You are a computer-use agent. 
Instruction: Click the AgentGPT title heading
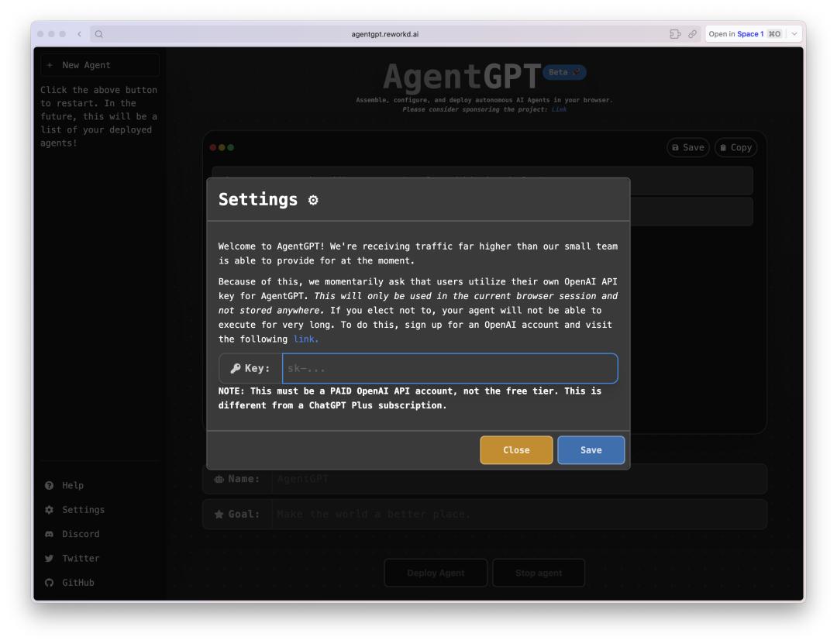[462, 77]
